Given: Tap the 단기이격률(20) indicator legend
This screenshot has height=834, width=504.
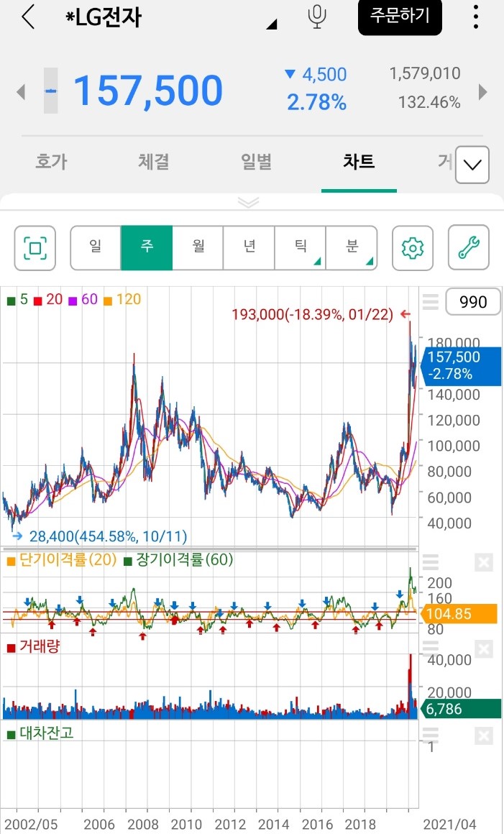Looking at the screenshot, I should point(62,560).
